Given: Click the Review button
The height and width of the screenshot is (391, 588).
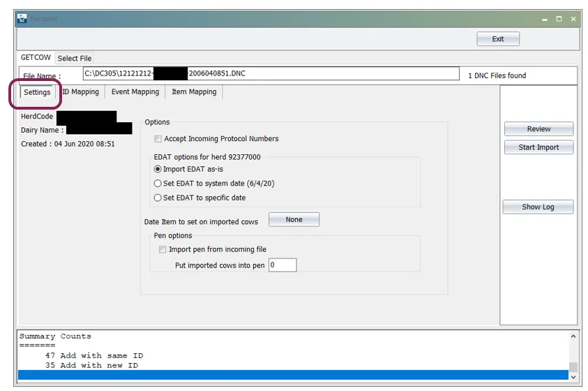Looking at the screenshot, I should coord(538,128).
